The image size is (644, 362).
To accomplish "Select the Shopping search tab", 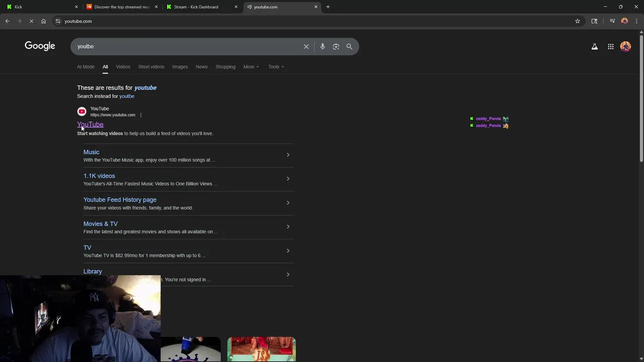I will coord(225,66).
